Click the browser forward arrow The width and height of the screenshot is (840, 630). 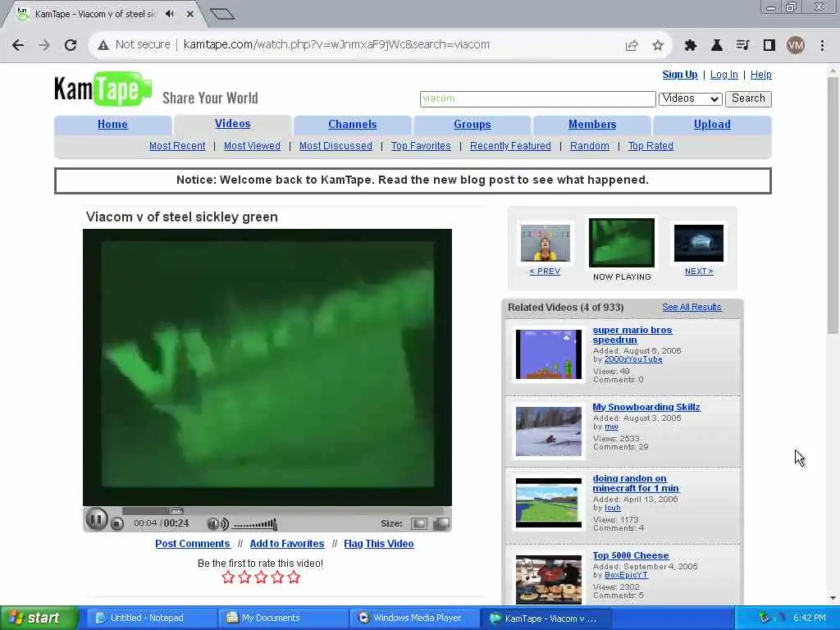point(44,45)
